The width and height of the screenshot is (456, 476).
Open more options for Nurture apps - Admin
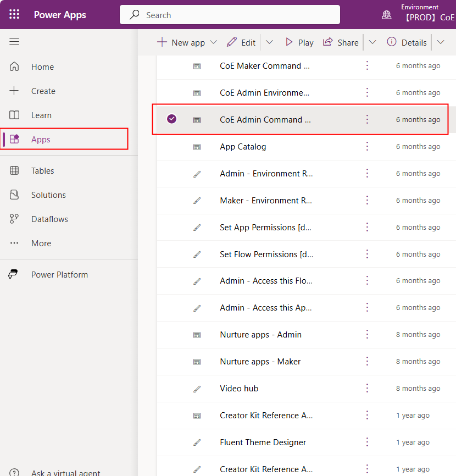click(x=367, y=335)
